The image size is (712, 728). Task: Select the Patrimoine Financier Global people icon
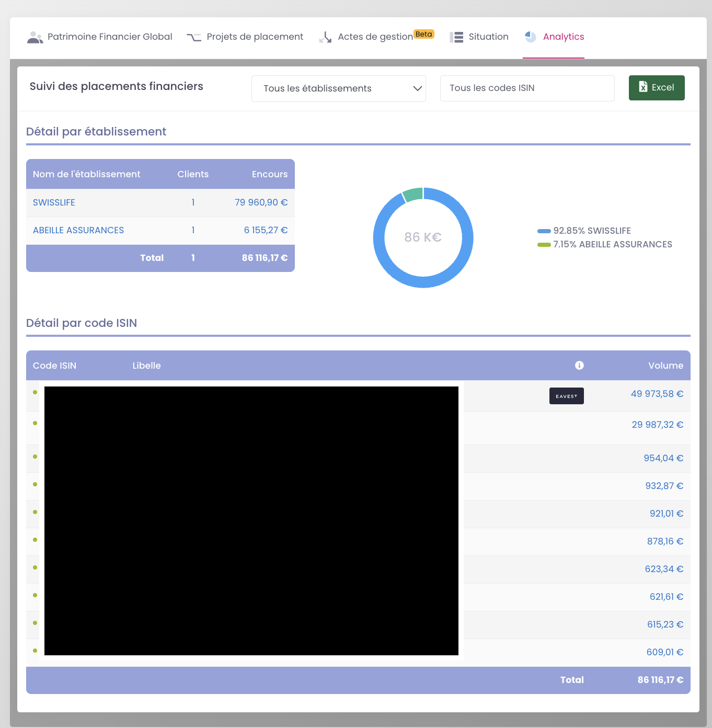pos(35,37)
